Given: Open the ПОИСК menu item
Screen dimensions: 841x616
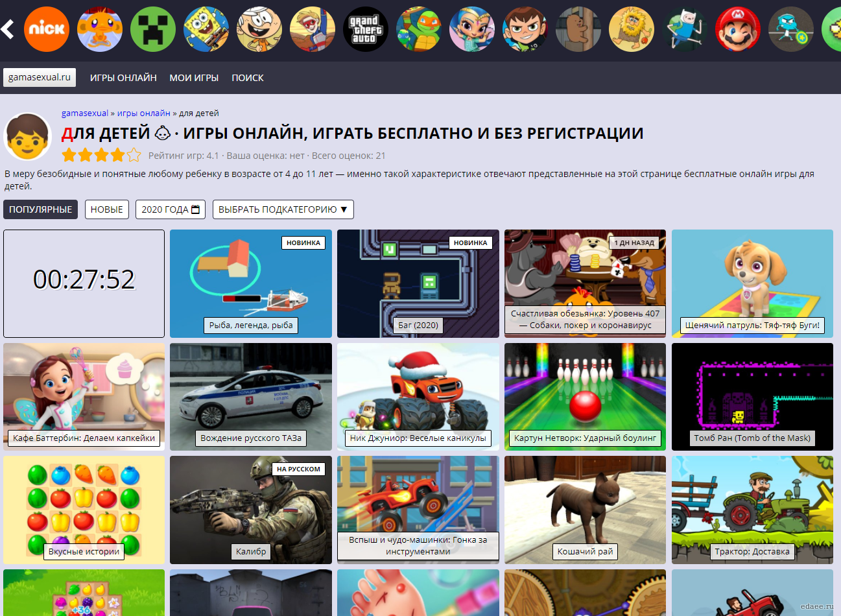Looking at the screenshot, I should tap(248, 78).
